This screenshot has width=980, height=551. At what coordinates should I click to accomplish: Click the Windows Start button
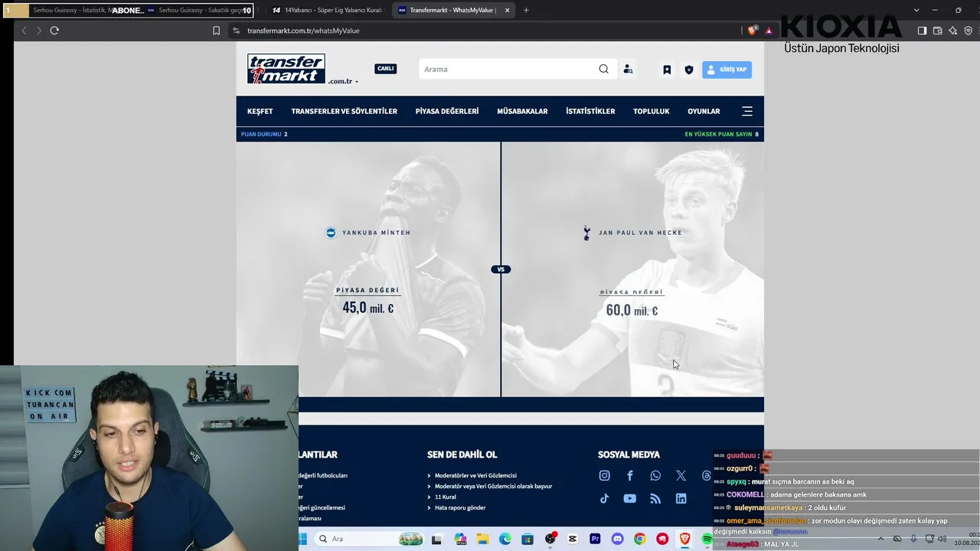click(x=304, y=540)
